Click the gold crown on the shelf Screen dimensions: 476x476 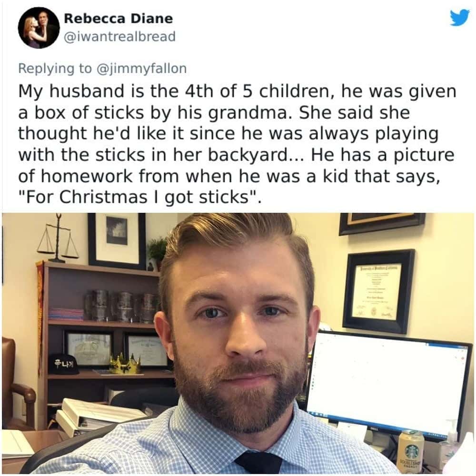click(125, 363)
